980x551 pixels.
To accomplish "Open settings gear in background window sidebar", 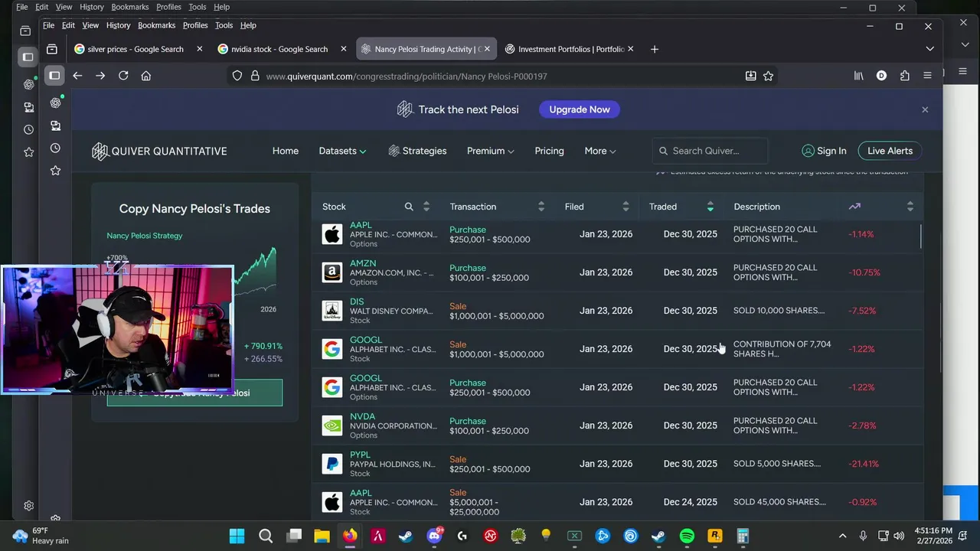I will (28, 506).
